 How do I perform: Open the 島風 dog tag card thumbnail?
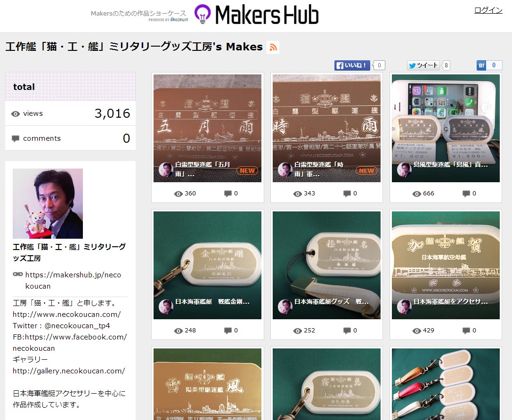tap(446, 128)
